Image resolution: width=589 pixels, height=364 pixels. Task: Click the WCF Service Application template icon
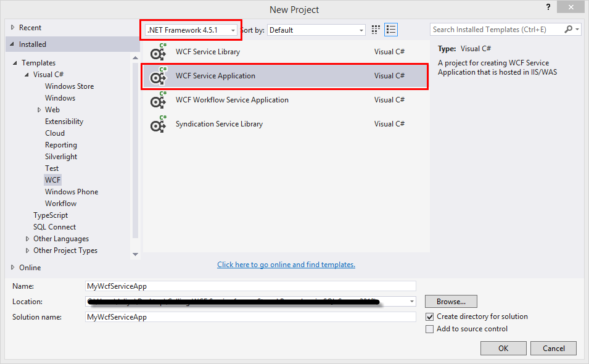click(x=158, y=76)
